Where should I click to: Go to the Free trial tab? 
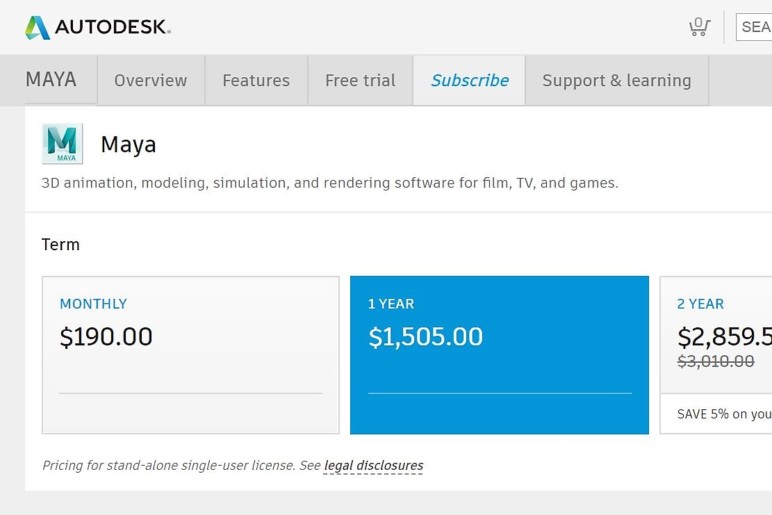pos(360,81)
